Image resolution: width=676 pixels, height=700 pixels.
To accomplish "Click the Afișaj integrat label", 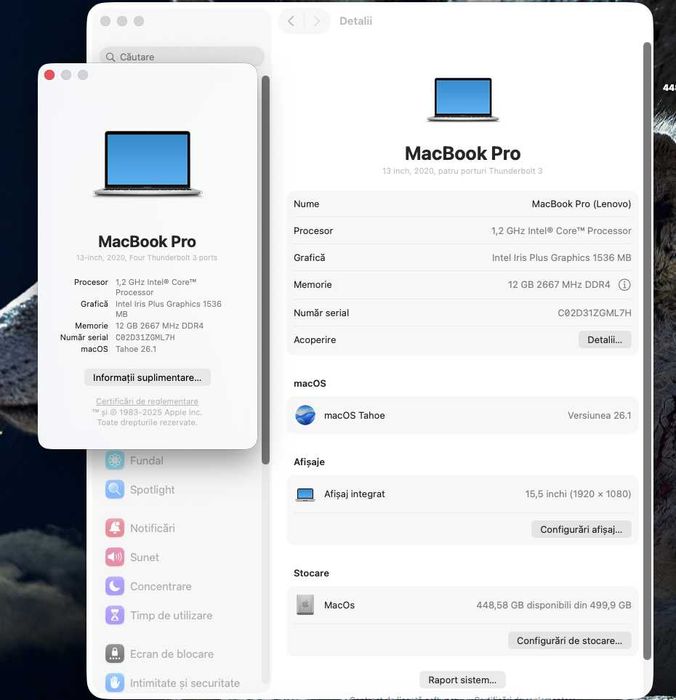I will click(x=354, y=494).
